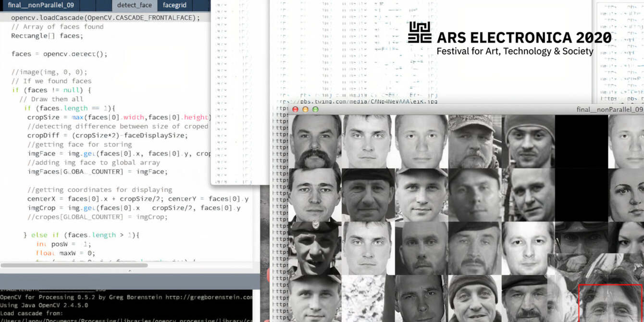
Task: Click the 'ARS ELECTRONICA 2020' heading text
Action: coord(524,37)
